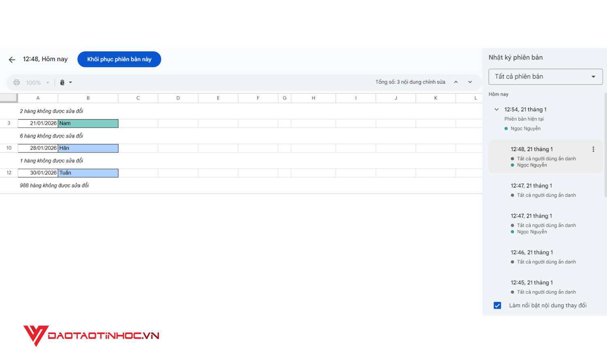Select cell B12 containing 'Tuấn'
The image size is (607, 364).
[x=88, y=173]
